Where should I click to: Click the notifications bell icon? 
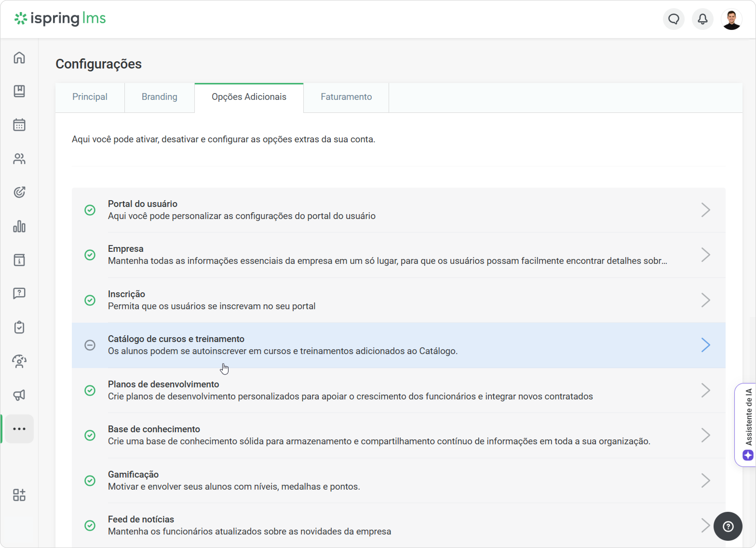click(703, 19)
